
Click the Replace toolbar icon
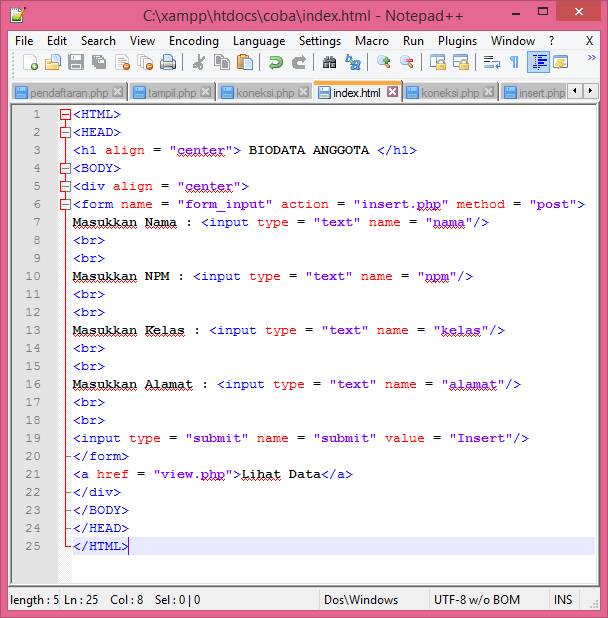click(353, 63)
